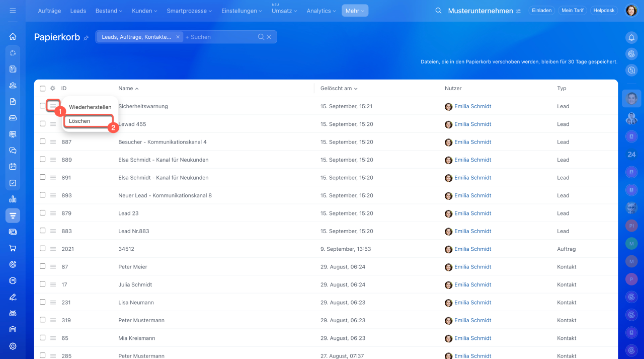This screenshot has width=644, height=359.
Task: Open the settings gear in left sidebar
Action: [13, 346]
